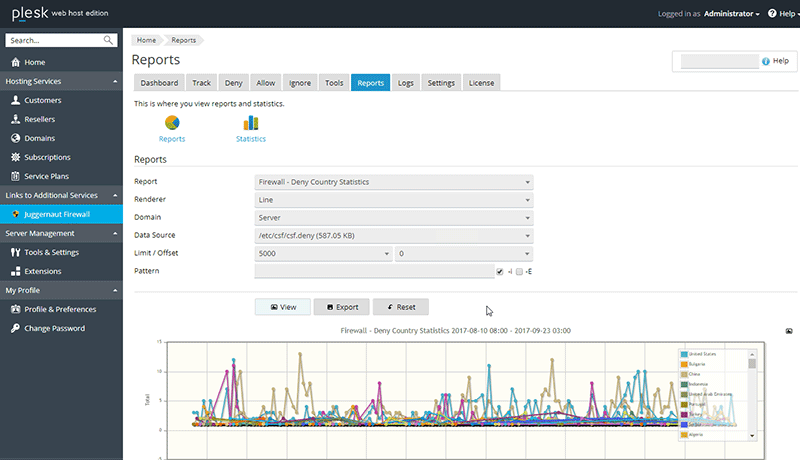This screenshot has width=800, height=460.
Task: Click the legend scroll up arrow
Action: click(752, 354)
